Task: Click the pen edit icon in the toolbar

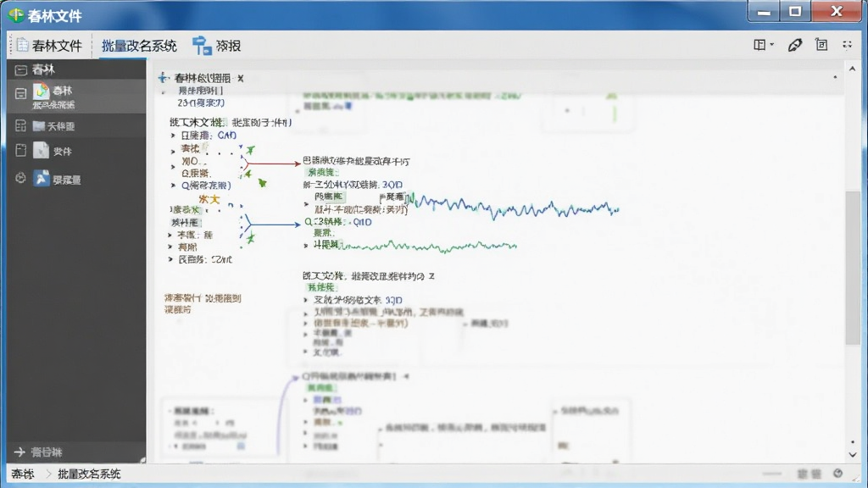Action: (795, 45)
